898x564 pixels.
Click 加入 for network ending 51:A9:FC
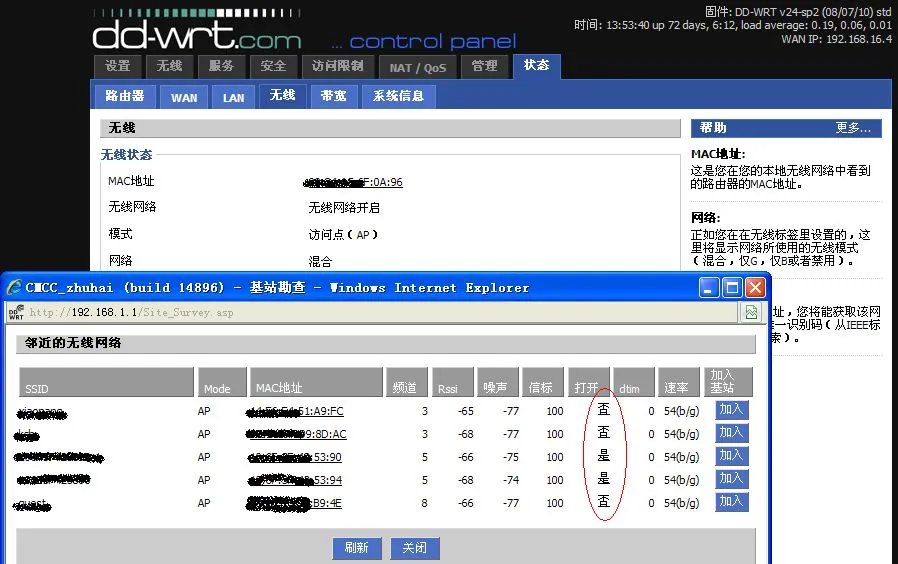[731, 410]
